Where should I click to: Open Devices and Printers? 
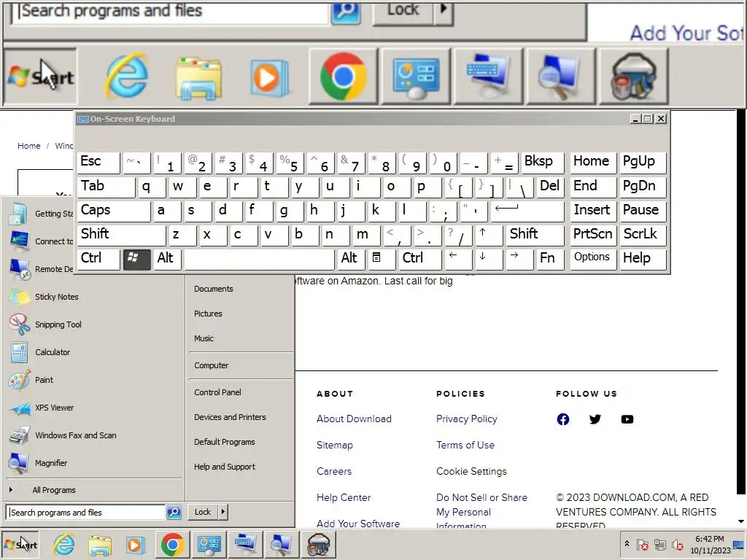point(230,417)
